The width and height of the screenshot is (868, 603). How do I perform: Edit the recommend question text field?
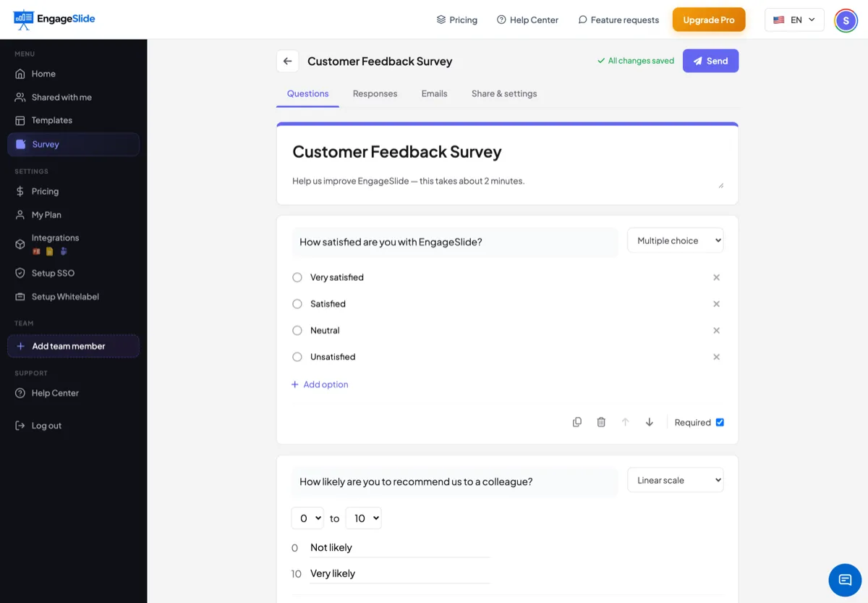(455, 481)
